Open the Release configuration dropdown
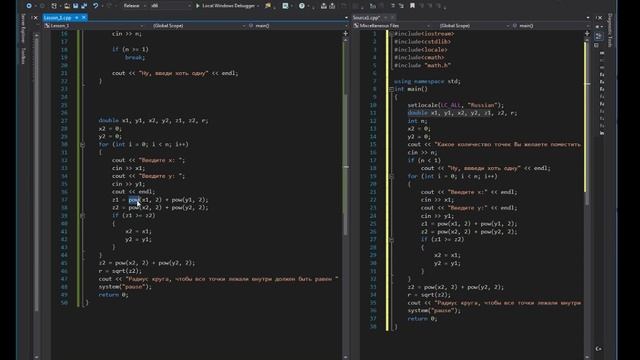 pyautogui.click(x=133, y=6)
